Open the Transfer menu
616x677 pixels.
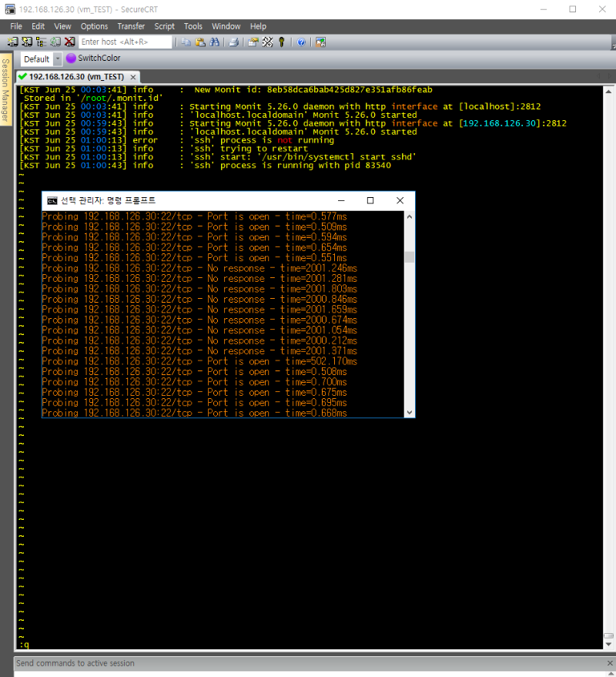131,26
